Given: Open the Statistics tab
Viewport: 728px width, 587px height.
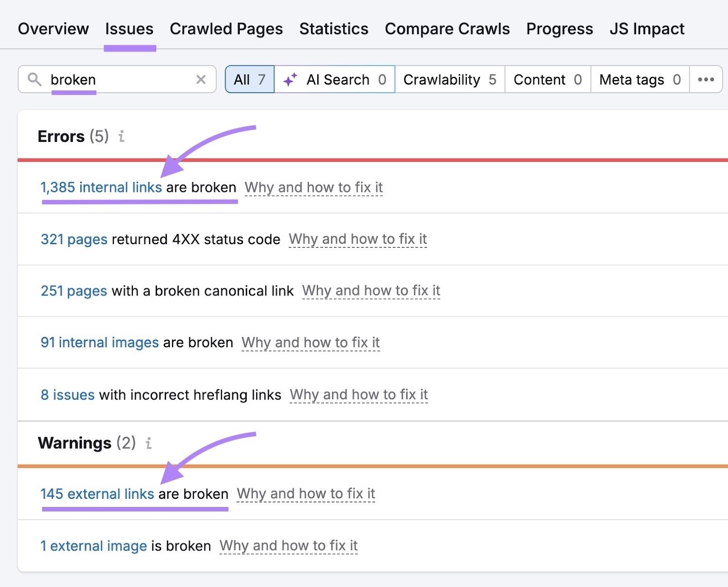Looking at the screenshot, I should point(334,29).
